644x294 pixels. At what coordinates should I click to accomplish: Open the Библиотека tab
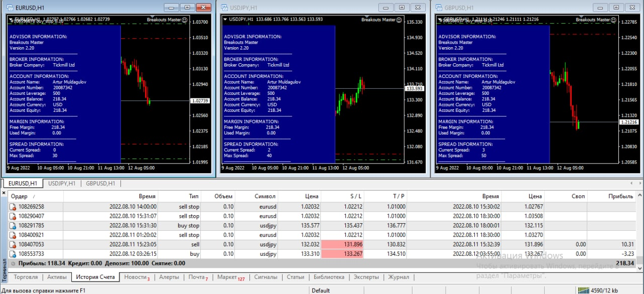point(329,277)
